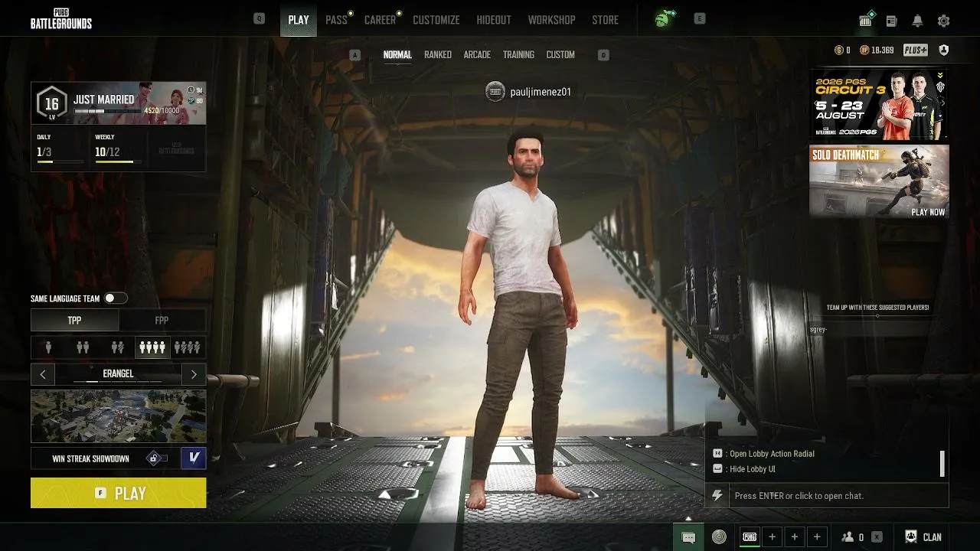Select duo mode two-player icon

83,348
